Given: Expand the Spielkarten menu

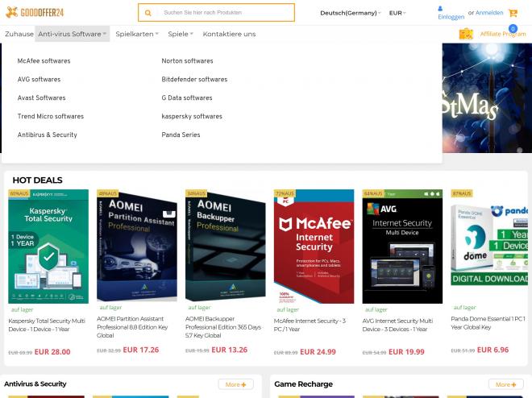Looking at the screenshot, I should pyautogui.click(x=137, y=34).
